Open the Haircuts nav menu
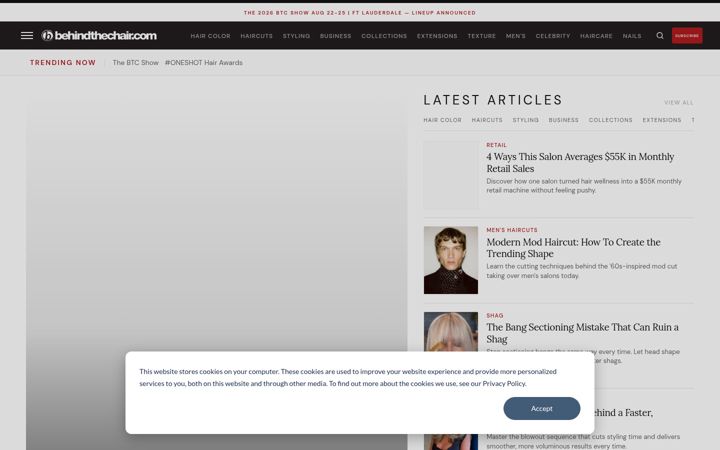Image resolution: width=720 pixels, height=450 pixels. [256, 36]
